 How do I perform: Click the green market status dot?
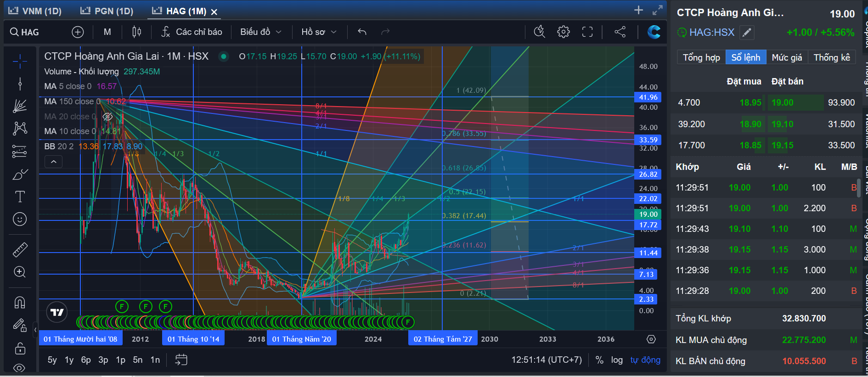point(224,56)
